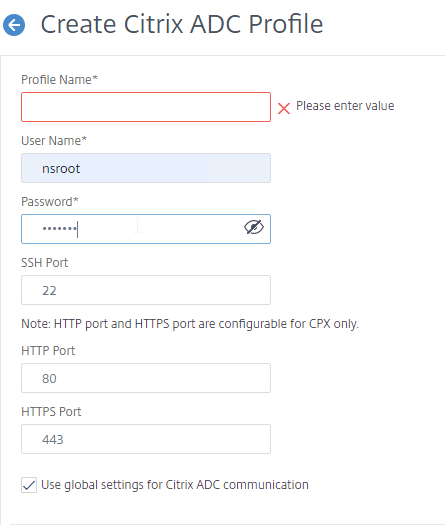The height and width of the screenshot is (525, 445).
Task: Select the User Name field containing nsroot
Action: (146, 168)
